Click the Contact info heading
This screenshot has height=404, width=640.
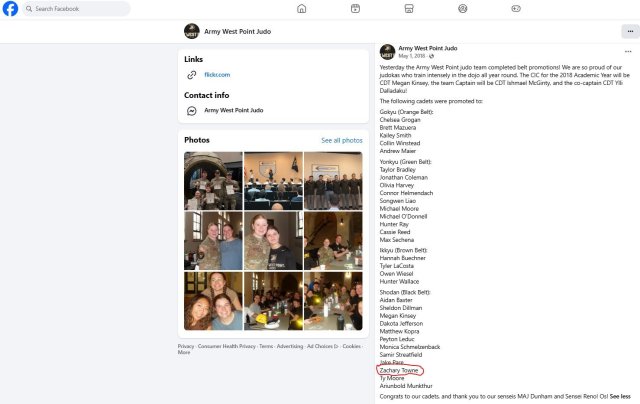point(207,95)
